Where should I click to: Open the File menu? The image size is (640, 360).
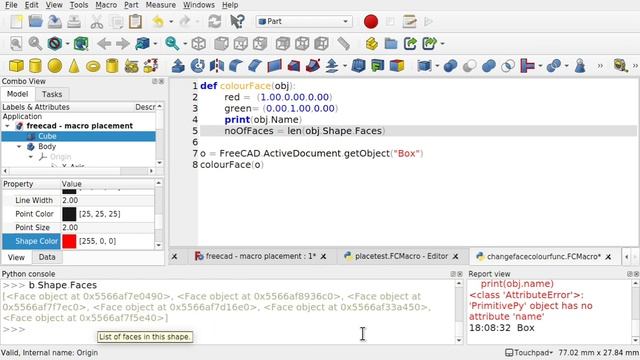pyautogui.click(x=11, y=5)
